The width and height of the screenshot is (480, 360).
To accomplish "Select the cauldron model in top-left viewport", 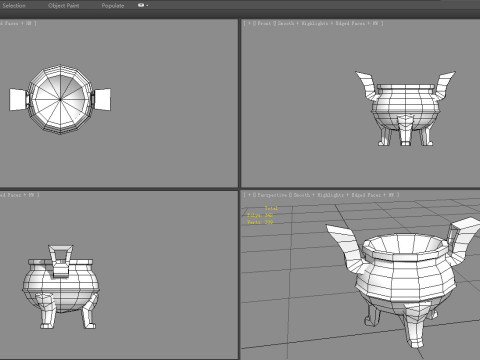I will 60,99.
